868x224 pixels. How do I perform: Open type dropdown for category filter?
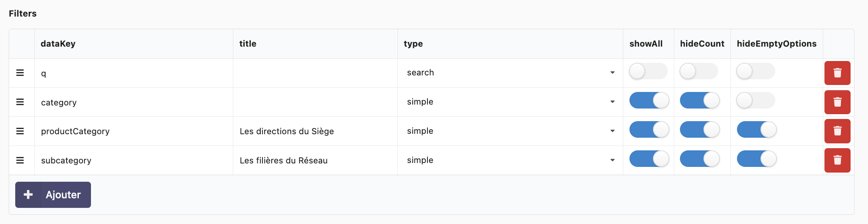point(510,102)
